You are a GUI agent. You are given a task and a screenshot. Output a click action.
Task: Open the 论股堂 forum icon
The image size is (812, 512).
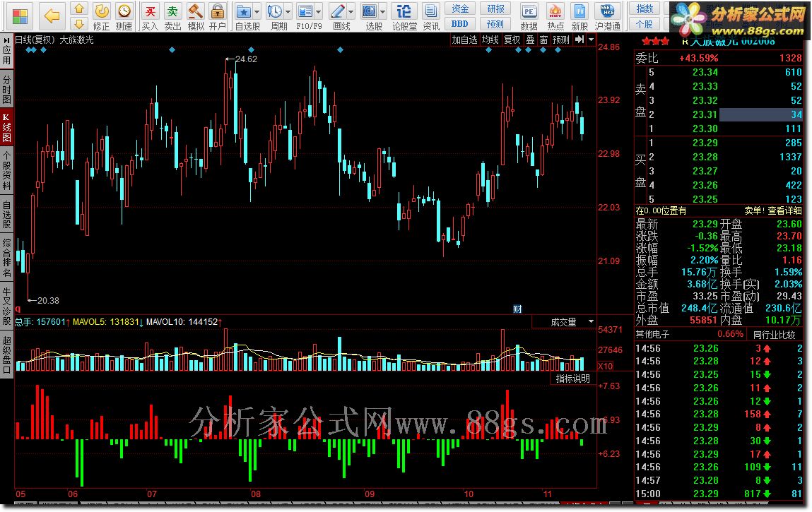tap(404, 16)
